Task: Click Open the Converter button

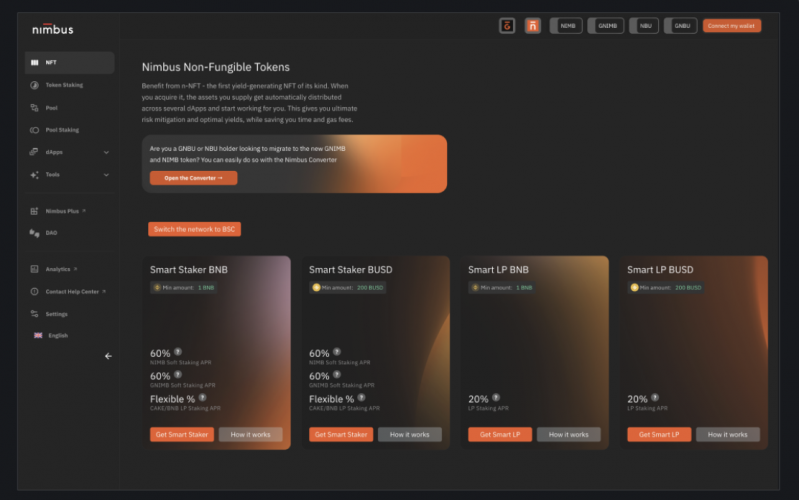Action: (193, 178)
